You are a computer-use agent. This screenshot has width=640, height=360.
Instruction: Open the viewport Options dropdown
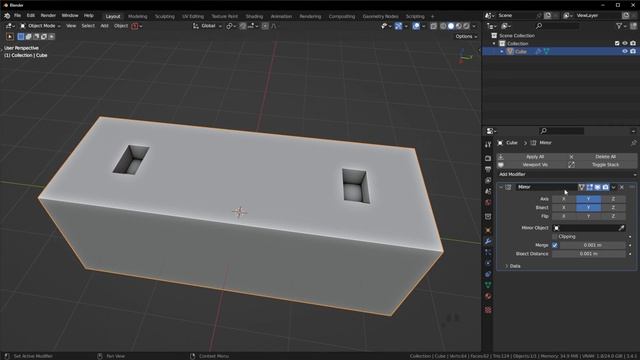tap(466, 37)
